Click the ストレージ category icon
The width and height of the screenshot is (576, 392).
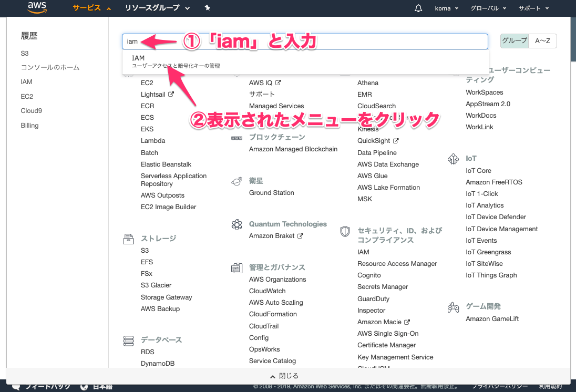pyautogui.click(x=129, y=238)
